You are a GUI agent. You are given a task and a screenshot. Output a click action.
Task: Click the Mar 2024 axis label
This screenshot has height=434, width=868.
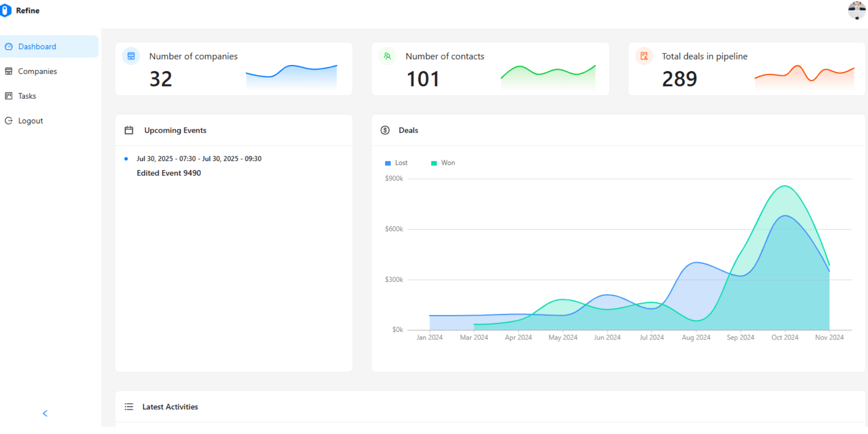(x=474, y=337)
